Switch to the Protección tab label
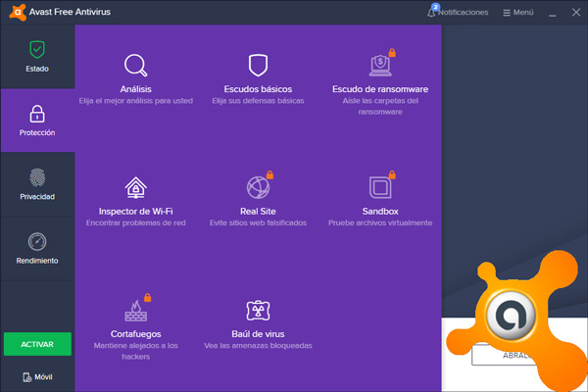This screenshot has width=588, height=392. tap(37, 132)
